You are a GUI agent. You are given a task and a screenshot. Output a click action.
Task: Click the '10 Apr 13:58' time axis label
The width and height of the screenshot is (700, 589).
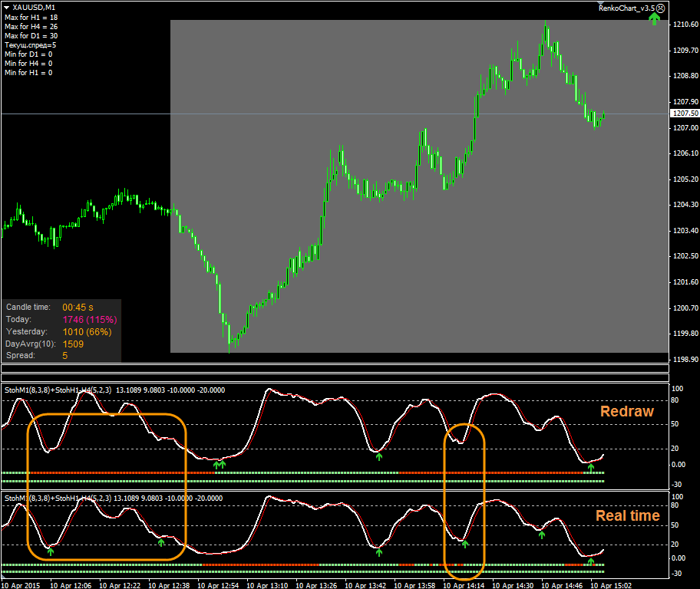pos(414,585)
